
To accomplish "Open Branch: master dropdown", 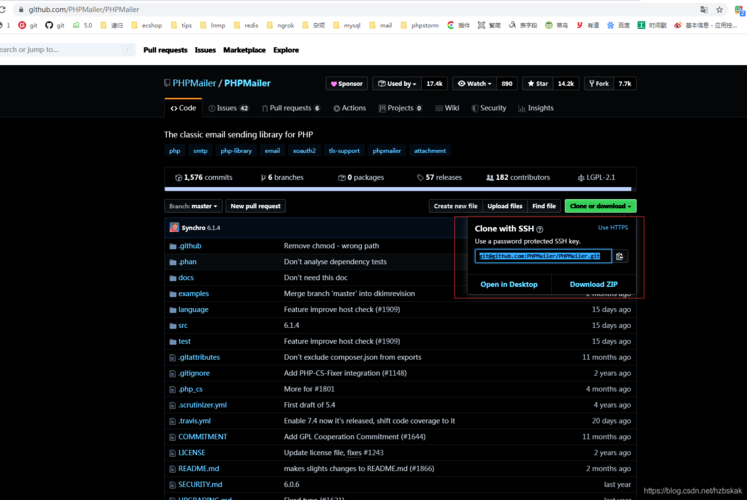I will [193, 206].
